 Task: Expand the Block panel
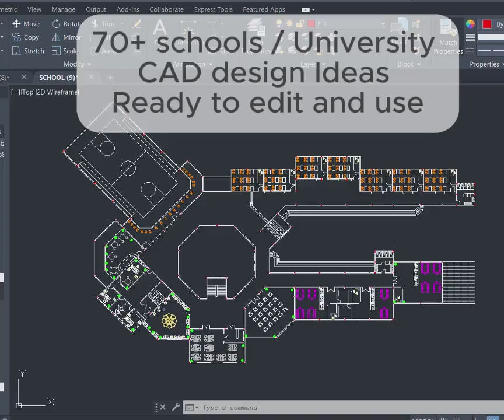pyautogui.click(x=409, y=64)
